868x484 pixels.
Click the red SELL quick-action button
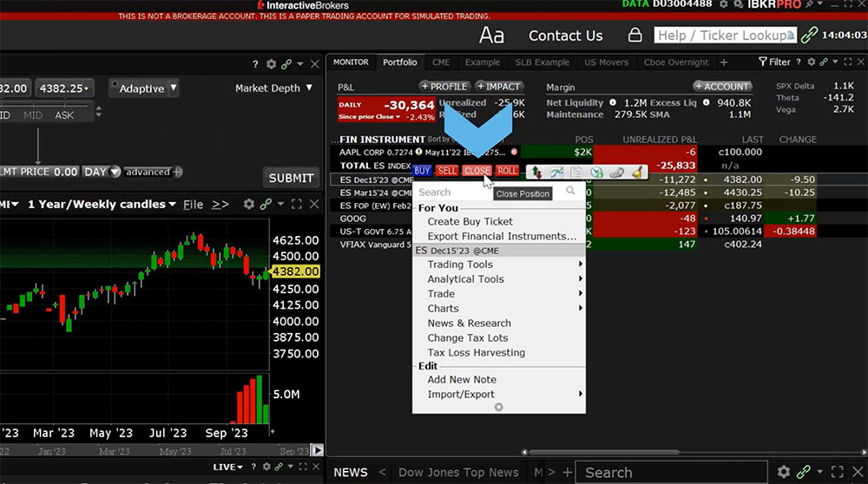point(447,171)
